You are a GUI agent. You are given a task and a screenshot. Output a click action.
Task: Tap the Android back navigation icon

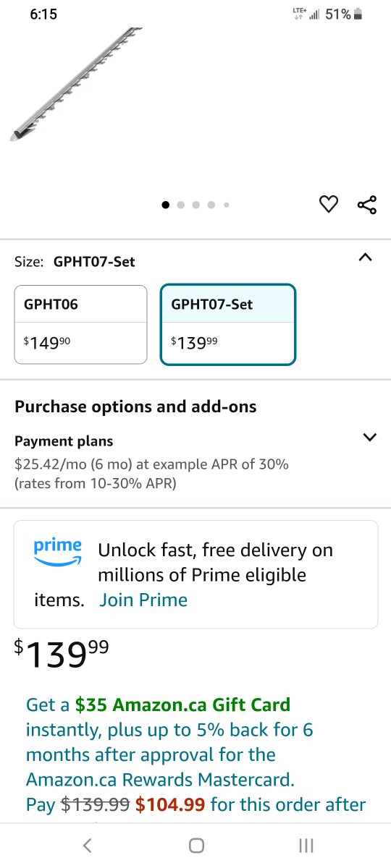click(x=87, y=845)
